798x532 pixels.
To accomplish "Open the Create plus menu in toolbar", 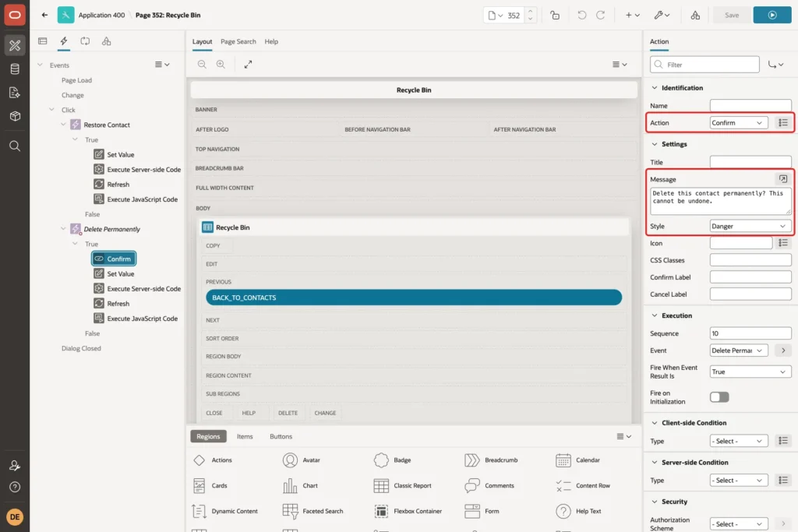I will pyautogui.click(x=632, y=15).
